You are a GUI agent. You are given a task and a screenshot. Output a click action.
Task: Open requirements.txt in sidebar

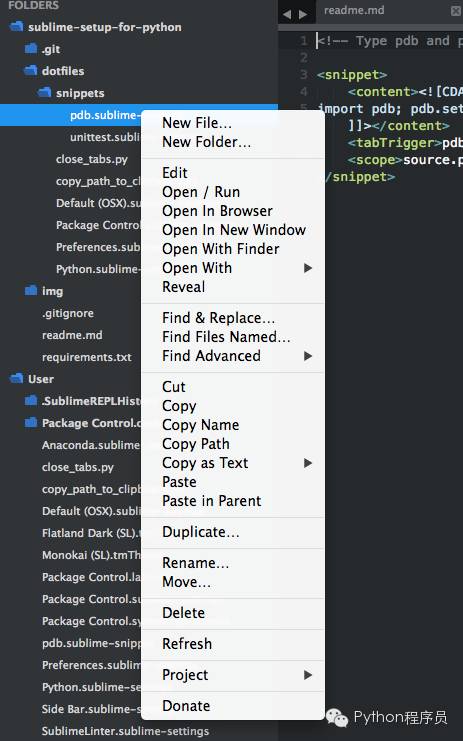[x=86, y=357]
